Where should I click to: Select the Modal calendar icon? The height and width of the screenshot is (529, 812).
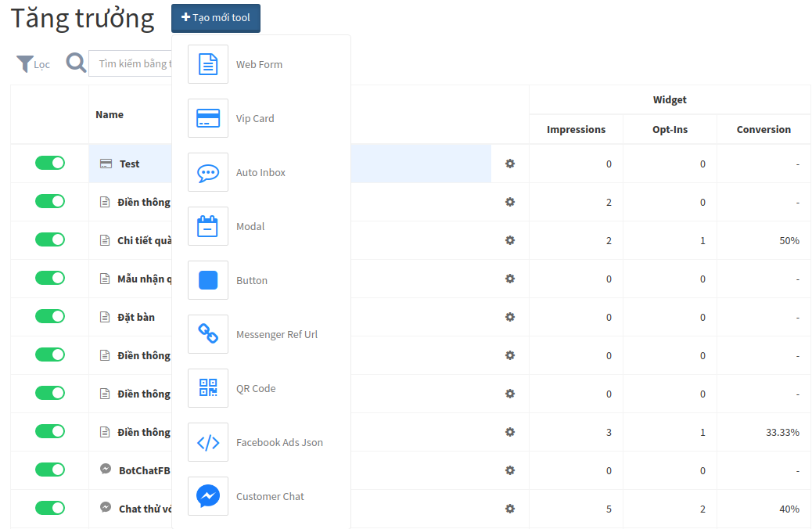pyautogui.click(x=207, y=226)
